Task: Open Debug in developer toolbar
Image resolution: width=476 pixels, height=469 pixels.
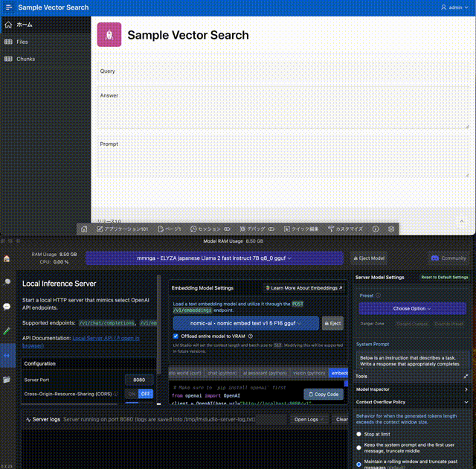Action: pyautogui.click(x=252, y=229)
